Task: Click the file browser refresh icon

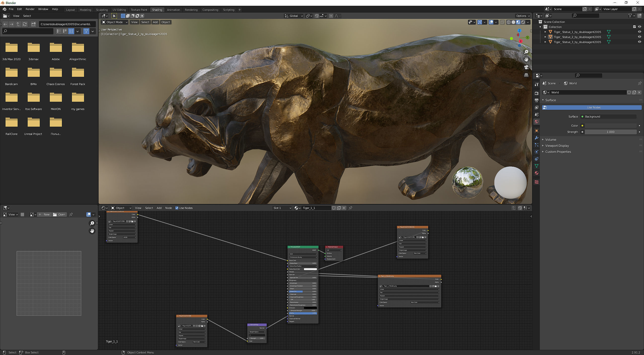Action: pos(25,24)
